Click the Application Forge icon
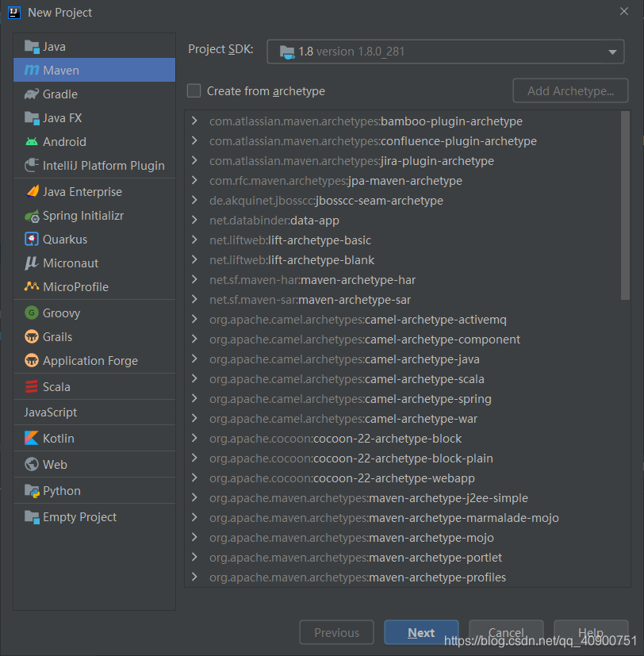The width and height of the screenshot is (644, 656). [x=32, y=361]
